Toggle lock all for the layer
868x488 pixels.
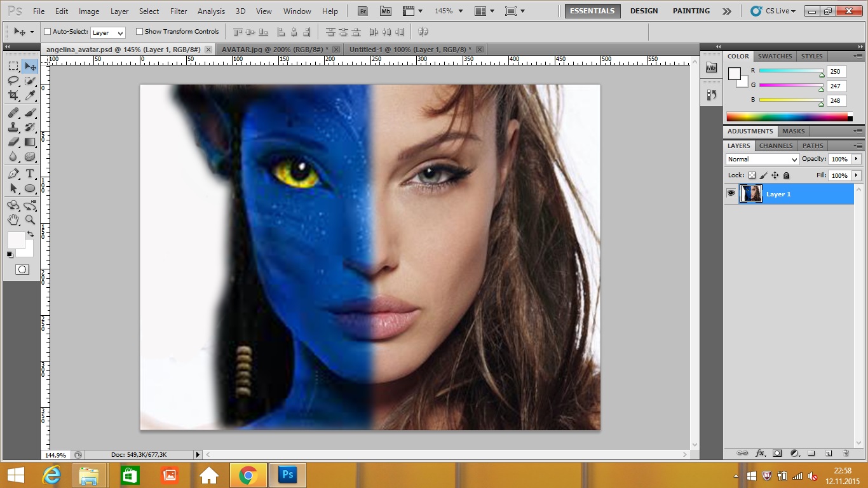pos(787,175)
